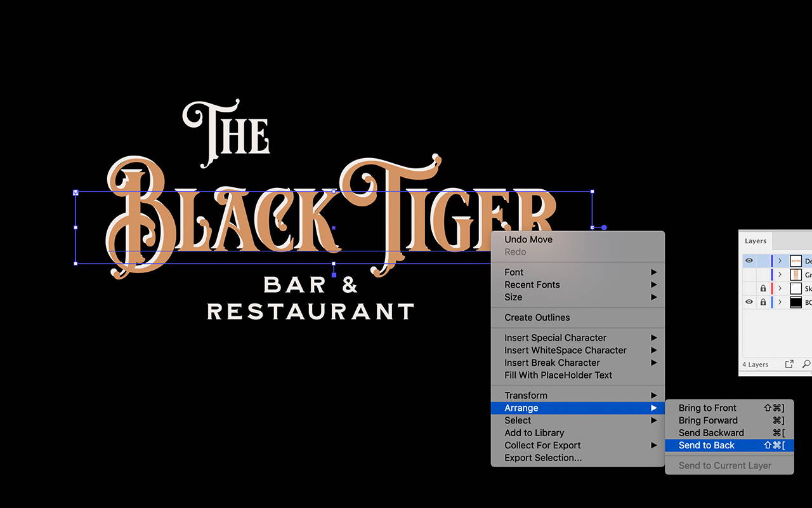812x508 pixels.
Task: Expand the "De" layer chevron
Action: [780, 260]
